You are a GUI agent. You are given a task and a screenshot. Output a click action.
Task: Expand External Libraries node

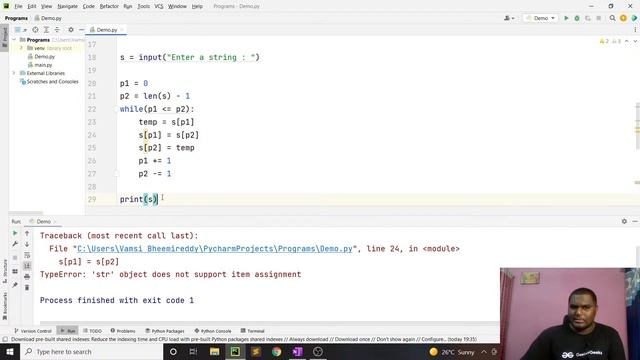(14, 73)
